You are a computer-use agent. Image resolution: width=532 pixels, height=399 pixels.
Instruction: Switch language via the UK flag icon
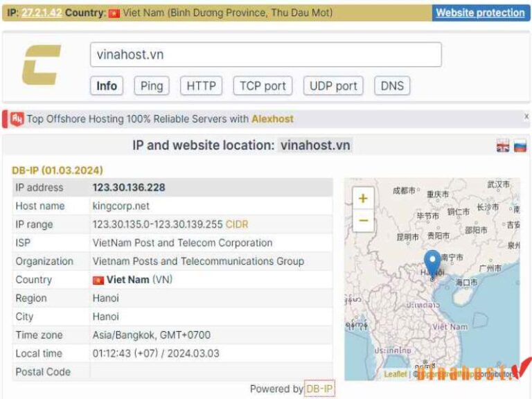click(503, 145)
